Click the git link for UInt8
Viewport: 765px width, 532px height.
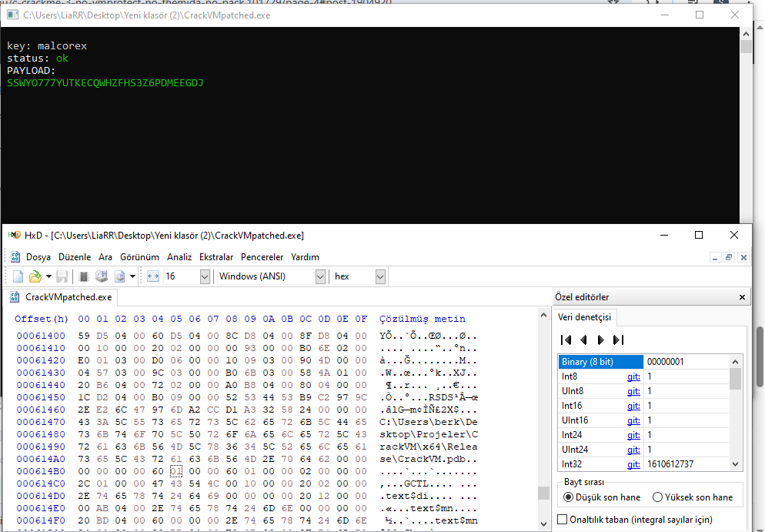pyautogui.click(x=633, y=391)
